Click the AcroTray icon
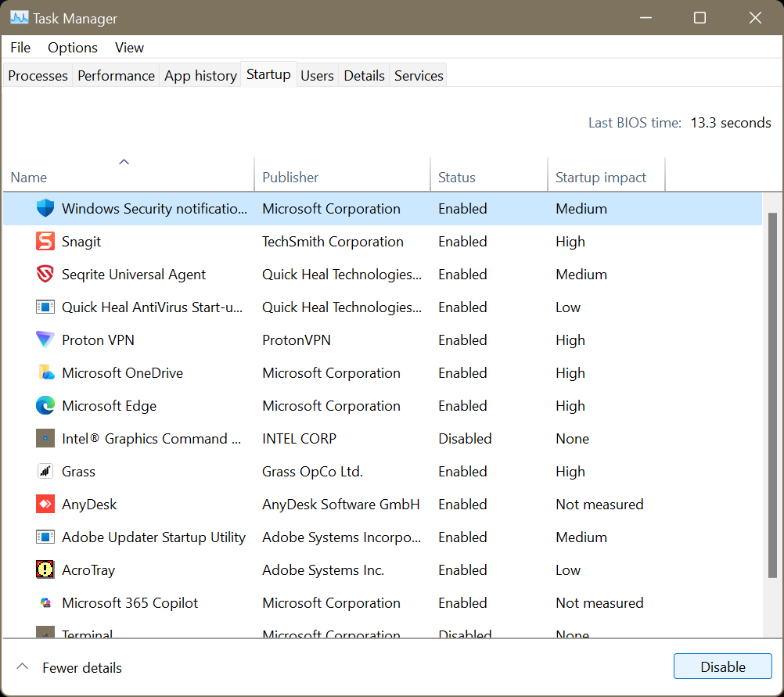 tap(45, 569)
